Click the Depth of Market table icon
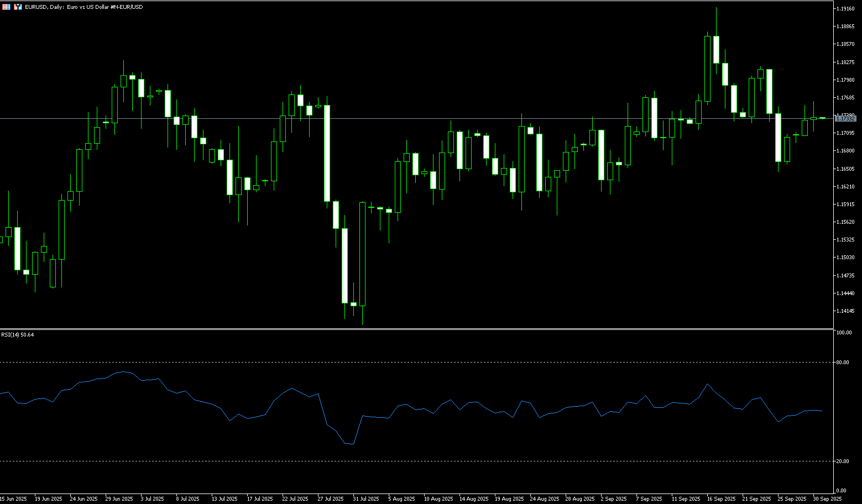862x504 pixels. point(6,7)
